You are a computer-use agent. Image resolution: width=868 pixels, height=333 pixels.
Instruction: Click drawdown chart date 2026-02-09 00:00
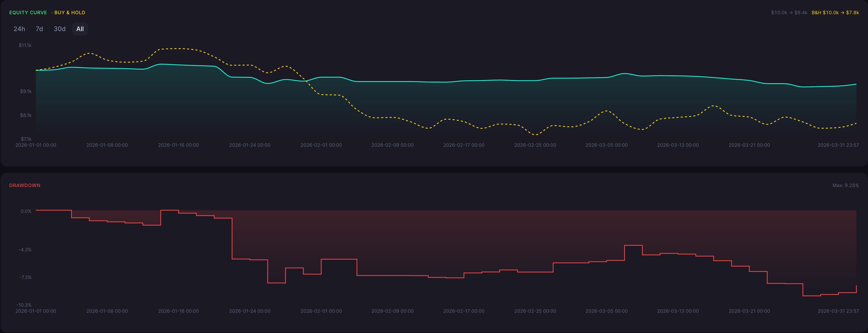(393, 311)
